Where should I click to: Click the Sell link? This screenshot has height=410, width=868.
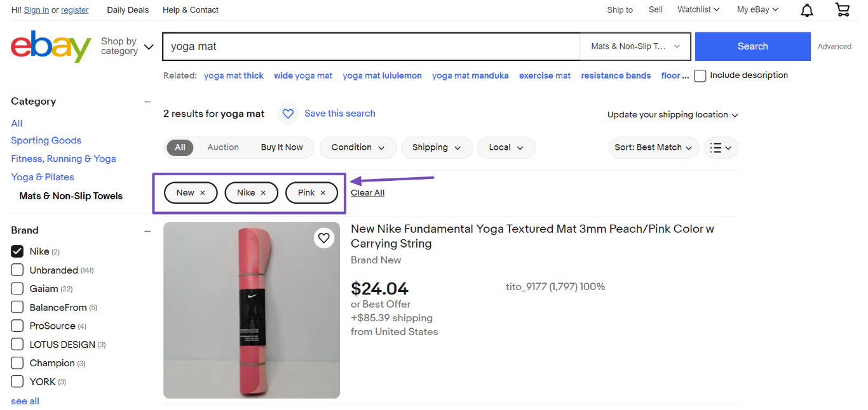[656, 10]
